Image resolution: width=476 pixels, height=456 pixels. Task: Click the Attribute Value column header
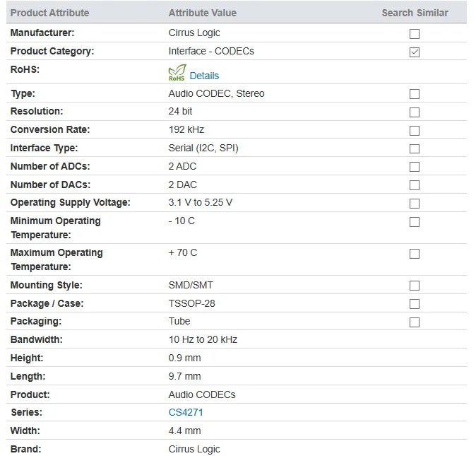(202, 13)
